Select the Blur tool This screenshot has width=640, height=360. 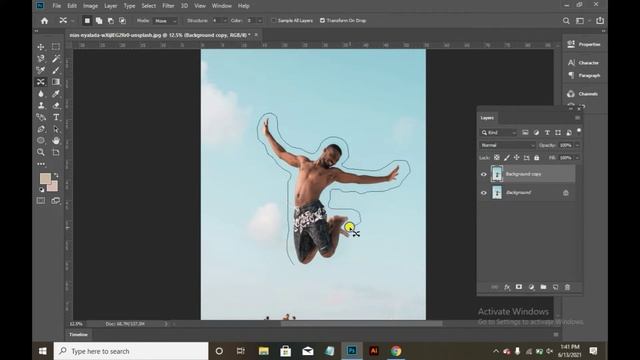tap(41, 93)
